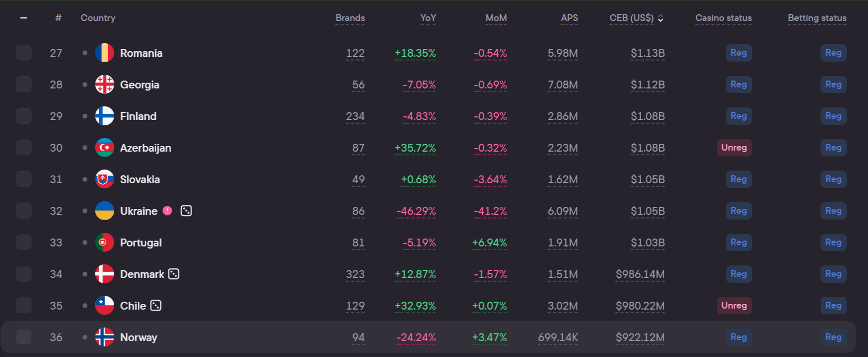Click the Betting status column header
The image size is (868, 357).
click(817, 18)
